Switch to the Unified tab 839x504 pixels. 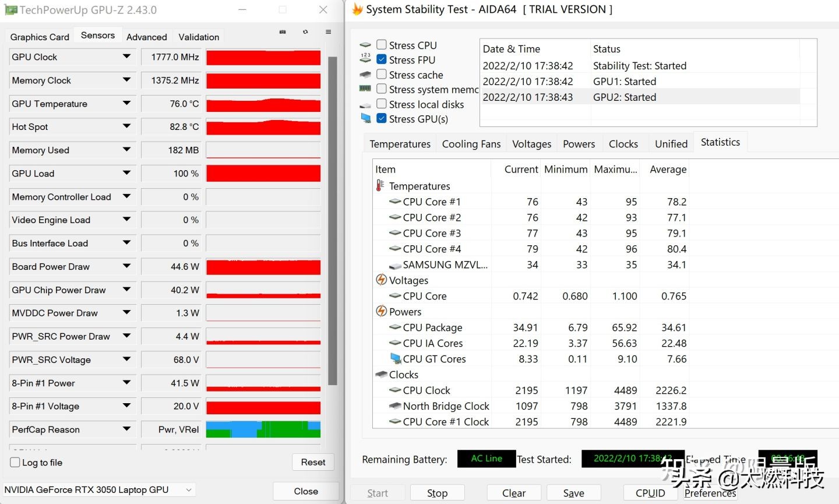click(671, 144)
